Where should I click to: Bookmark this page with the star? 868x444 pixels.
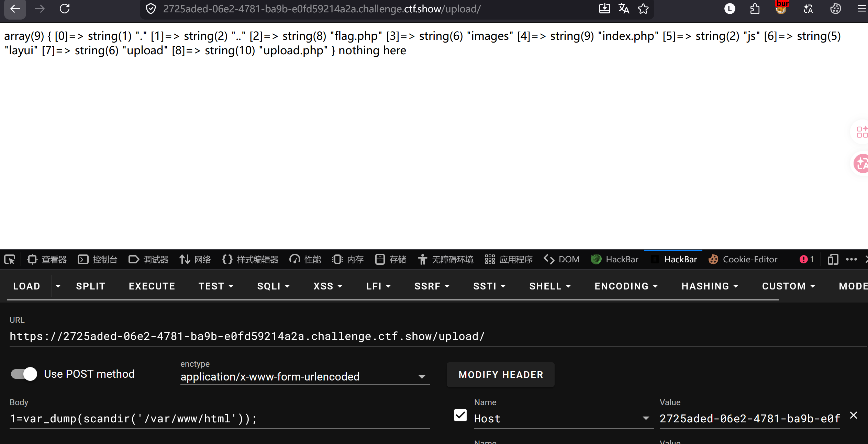(643, 9)
